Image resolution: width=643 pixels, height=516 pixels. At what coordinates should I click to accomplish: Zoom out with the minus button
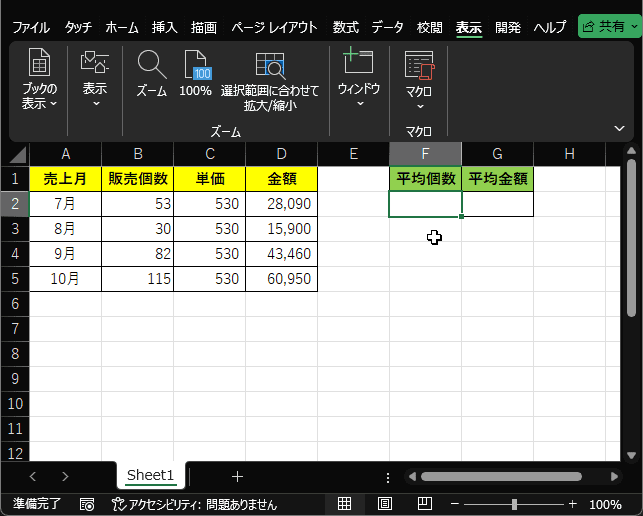(454, 504)
